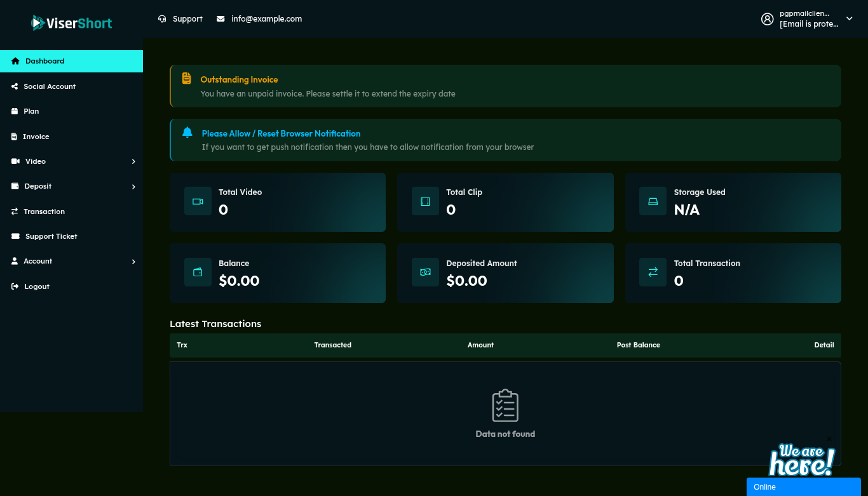Screen dimensions: 868x496
Task: Click the Balance wallet icon
Action: 198,272
